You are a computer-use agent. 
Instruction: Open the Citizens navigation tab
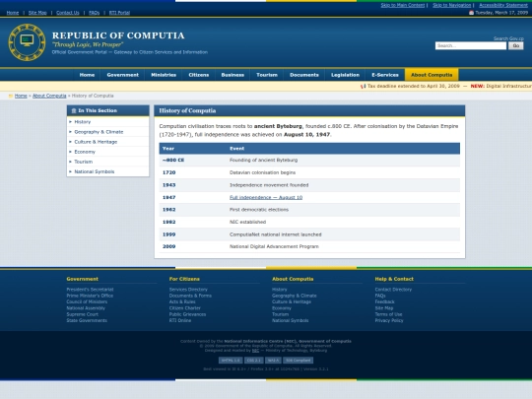click(198, 75)
